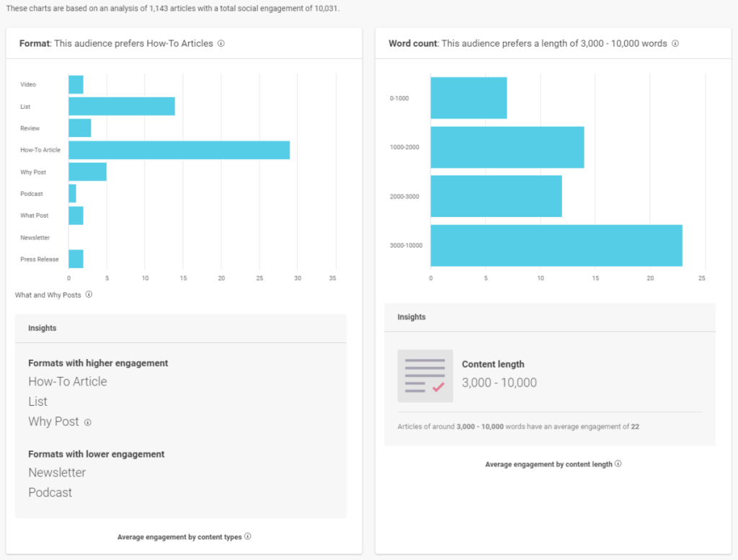Image resolution: width=738 pixels, height=560 pixels.
Task: Click the 3000-10000 word count bar
Action: (555, 244)
